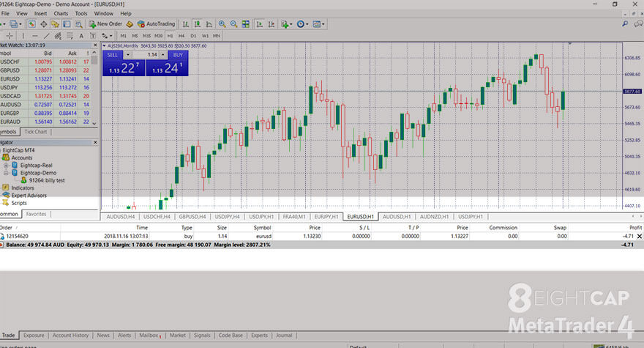644x348 pixels.
Task: Open the arrows objects dropdown
Action: (107, 36)
